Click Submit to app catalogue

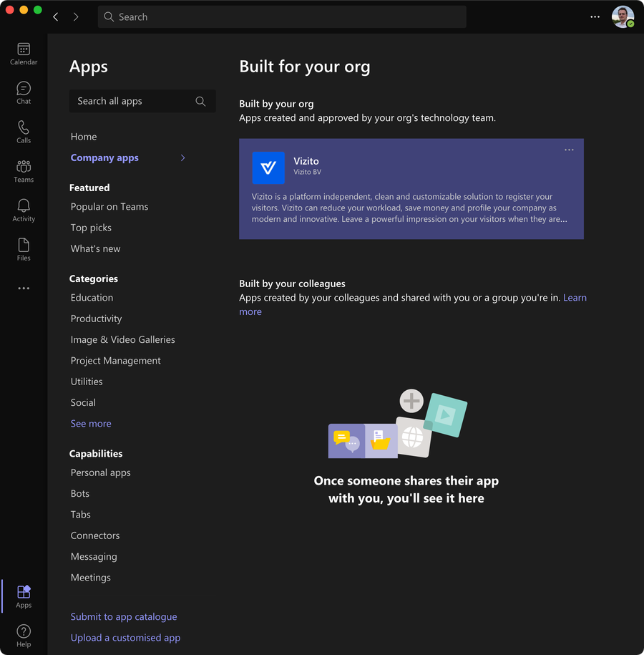[124, 616]
